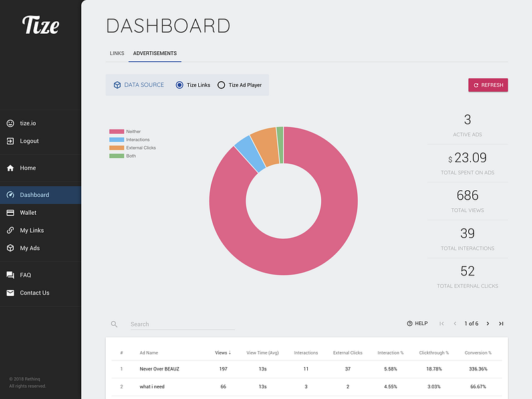This screenshot has height=399, width=532.
Task: Open the FAQ chat bubble icon
Action: coord(11,275)
